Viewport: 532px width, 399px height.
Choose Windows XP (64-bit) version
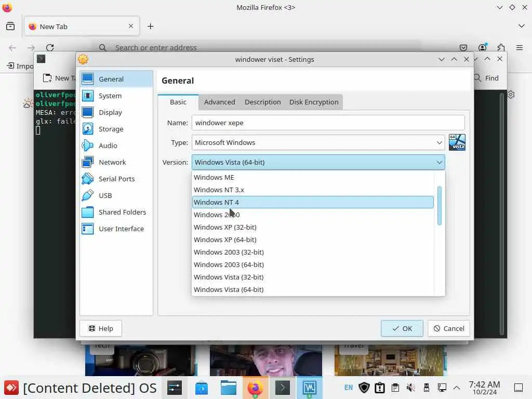pos(313,240)
